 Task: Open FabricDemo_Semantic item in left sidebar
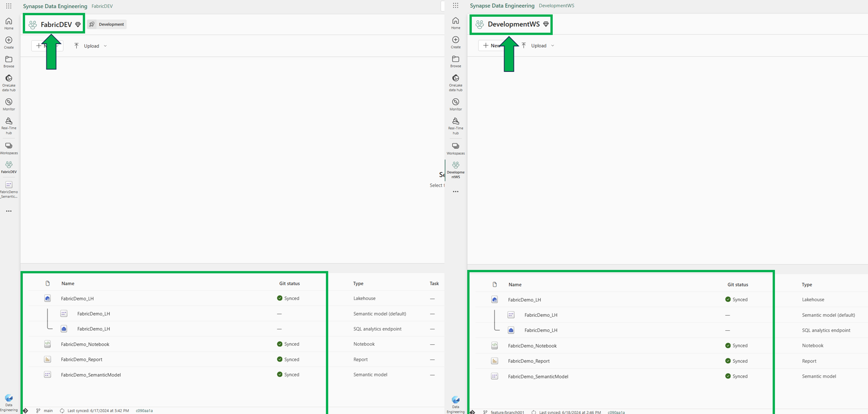pyautogui.click(x=9, y=189)
